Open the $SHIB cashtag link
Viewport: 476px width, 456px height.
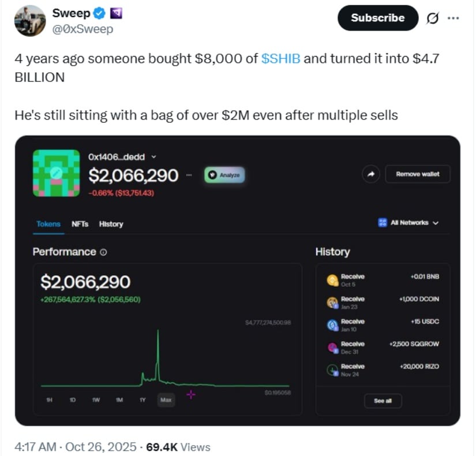point(280,59)
